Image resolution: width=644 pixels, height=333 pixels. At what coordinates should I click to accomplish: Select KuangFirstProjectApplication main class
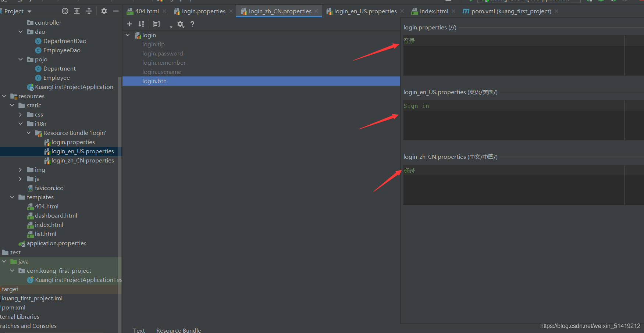pyautogui.click(x=74, y=87)
